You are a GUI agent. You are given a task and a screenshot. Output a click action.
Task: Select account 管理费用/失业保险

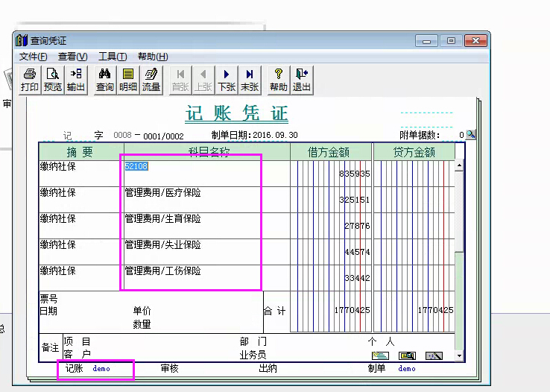pos(162,244)
